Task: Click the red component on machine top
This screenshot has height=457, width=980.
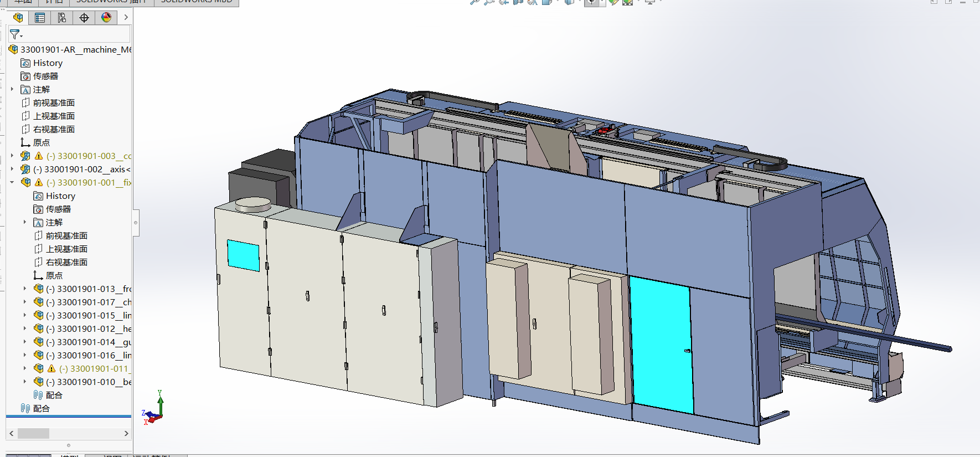Action: (605, 131)
